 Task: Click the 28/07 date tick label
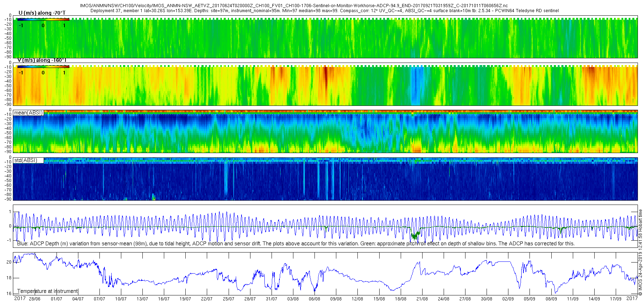point(250,299)
